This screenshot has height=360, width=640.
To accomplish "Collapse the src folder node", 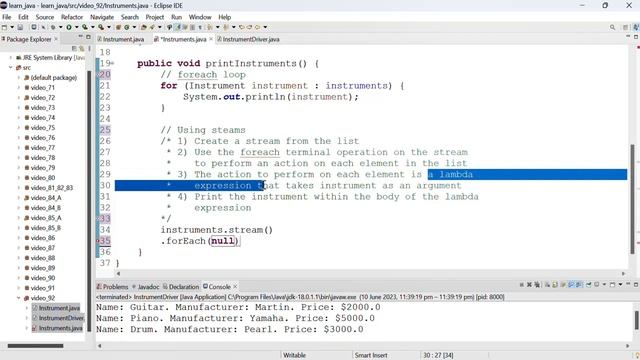I will coord(11,68).
